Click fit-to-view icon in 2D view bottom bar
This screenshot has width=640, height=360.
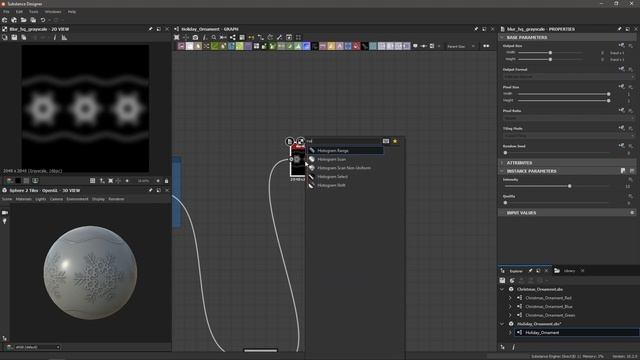[x=111, y=180]
